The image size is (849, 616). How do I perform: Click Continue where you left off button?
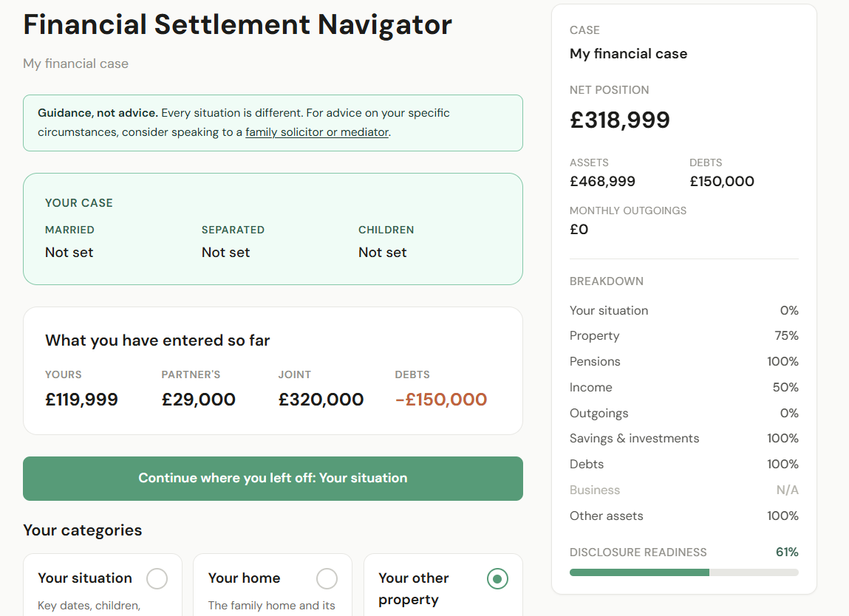[x=273, y=478]
